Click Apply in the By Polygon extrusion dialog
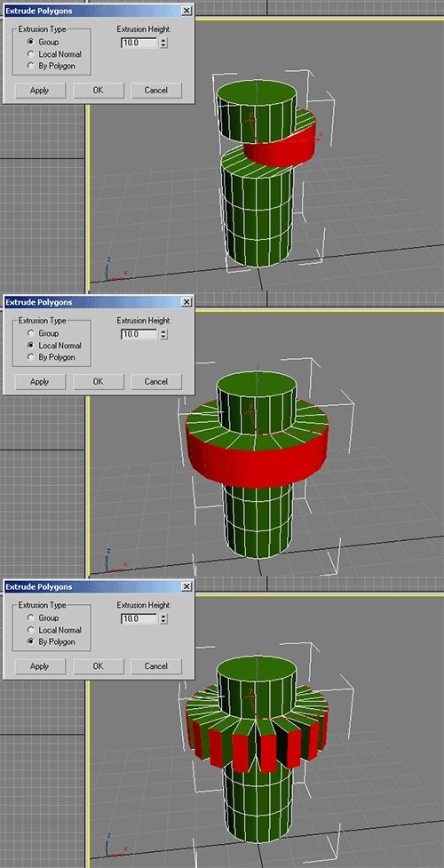The height and width of the screenshot is (868, 444). click(x=40, y=666)
